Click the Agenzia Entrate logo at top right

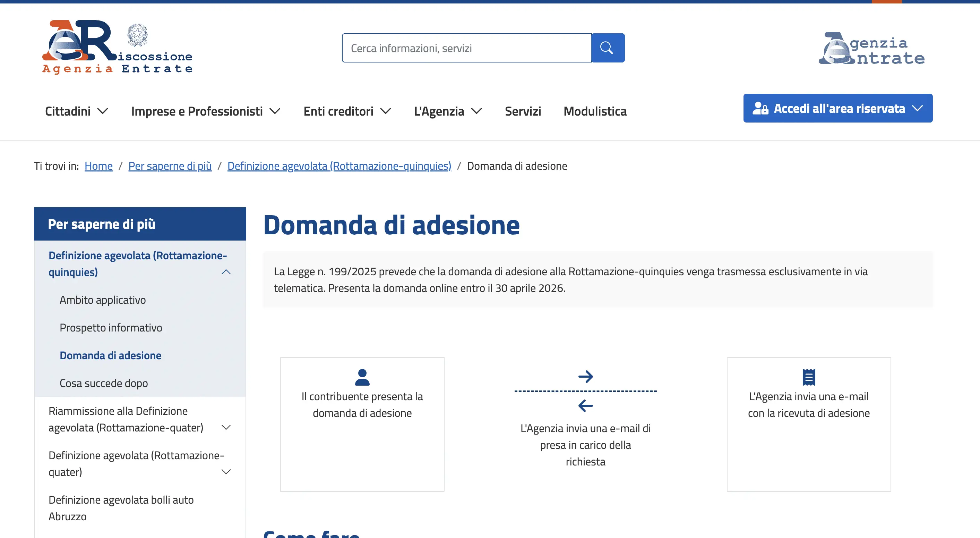(x=871, y=48)
